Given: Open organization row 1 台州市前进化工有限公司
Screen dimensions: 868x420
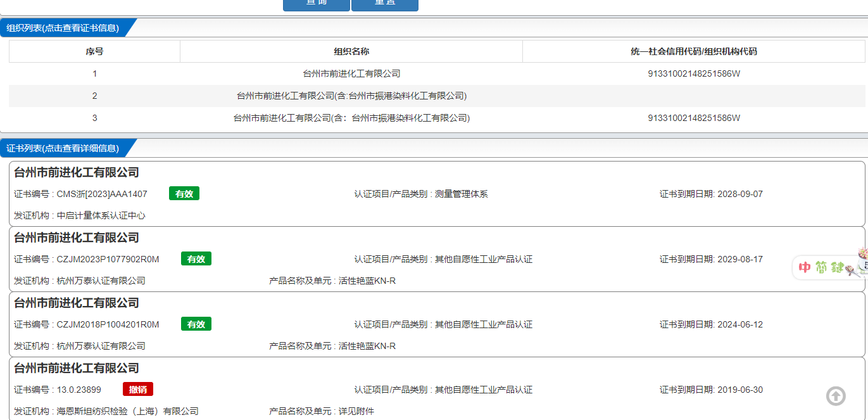Looking at the screenshot, I should click(351, 73).
